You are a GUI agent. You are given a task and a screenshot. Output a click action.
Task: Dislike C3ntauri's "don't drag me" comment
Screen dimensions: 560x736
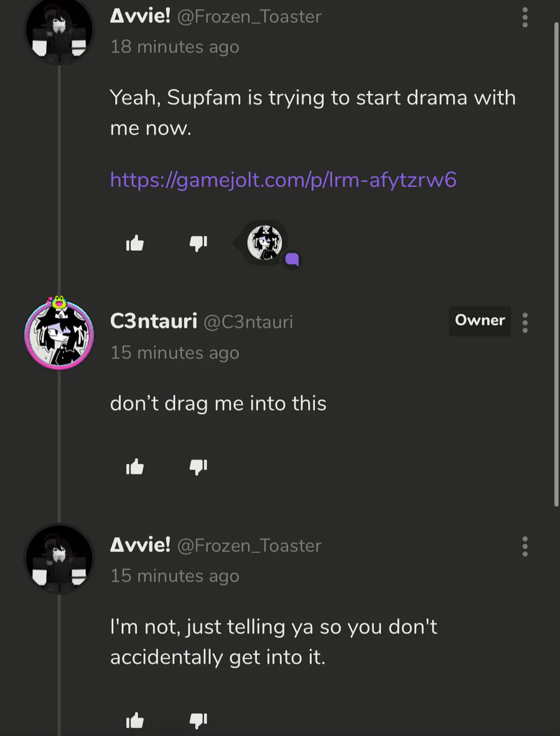198,466
